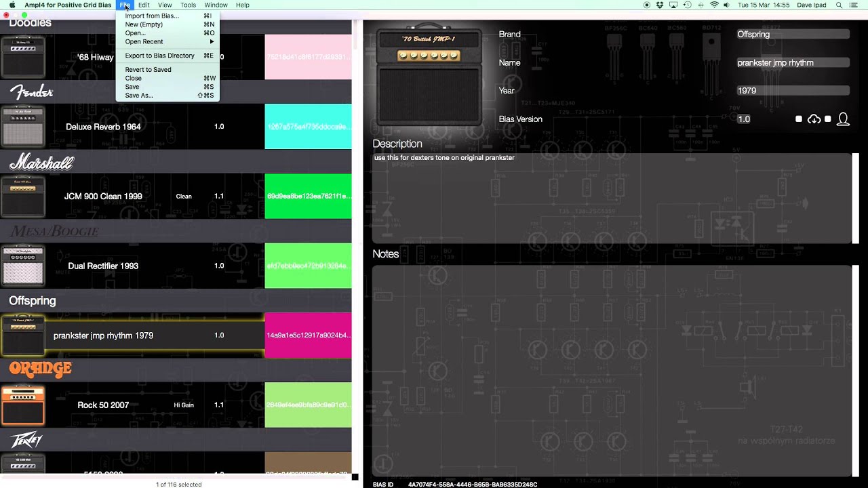Select the Deluxe Reverb 1964 amp thumbnail
This screenshot has width=868, height=488.
click(23, 126)
